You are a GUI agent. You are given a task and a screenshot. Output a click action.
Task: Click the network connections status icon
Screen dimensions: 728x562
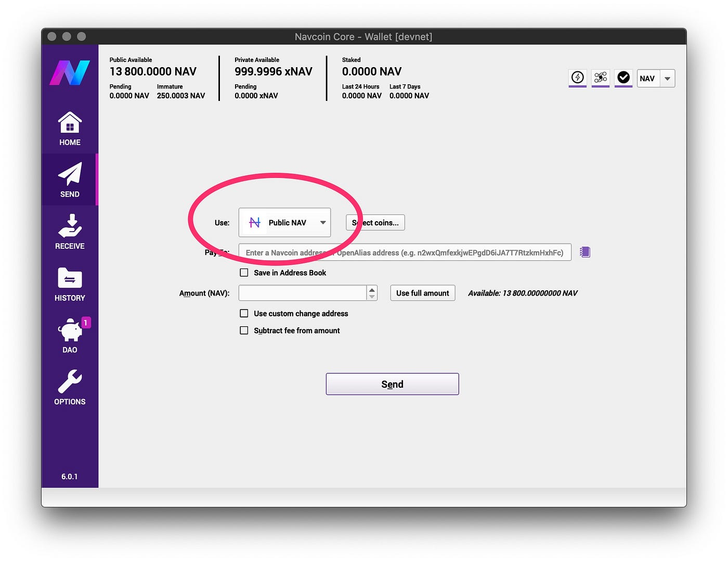[601, 78]
